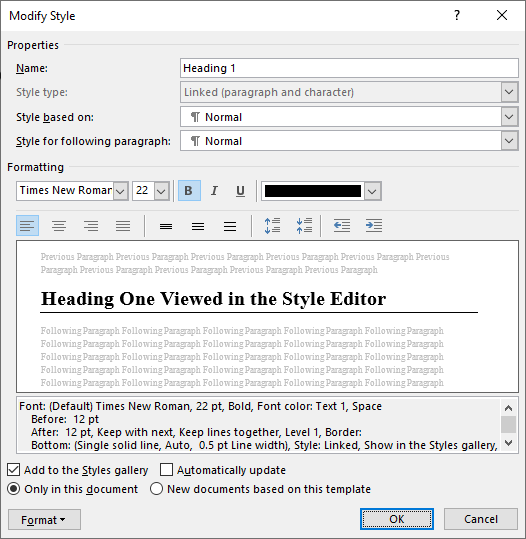Open Style for following paragraph dropdown
The image size is (526, 539).
point(509,141)
